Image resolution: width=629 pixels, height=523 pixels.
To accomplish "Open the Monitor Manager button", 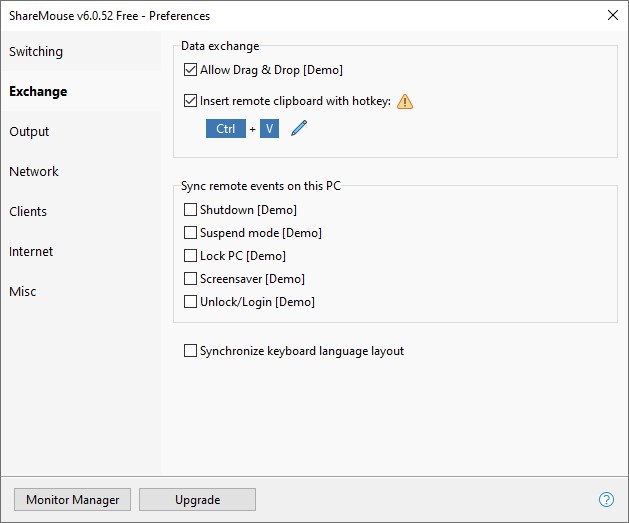I will pyautogui.click(x=72, y=500).
